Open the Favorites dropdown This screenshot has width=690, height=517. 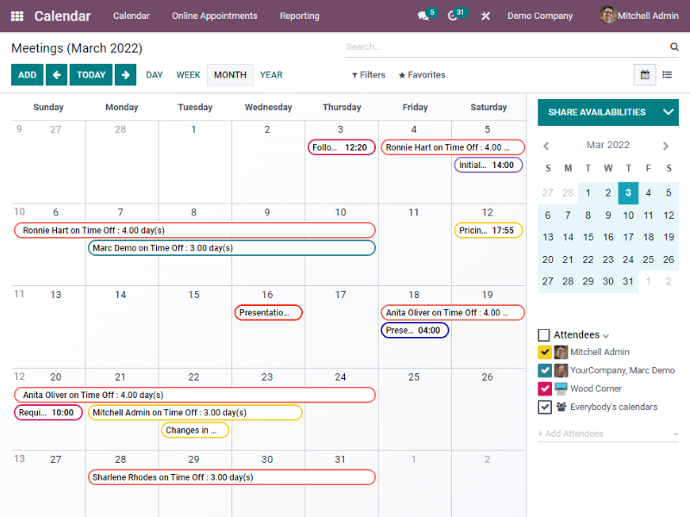pyautogui.click(x=422, y=75)
